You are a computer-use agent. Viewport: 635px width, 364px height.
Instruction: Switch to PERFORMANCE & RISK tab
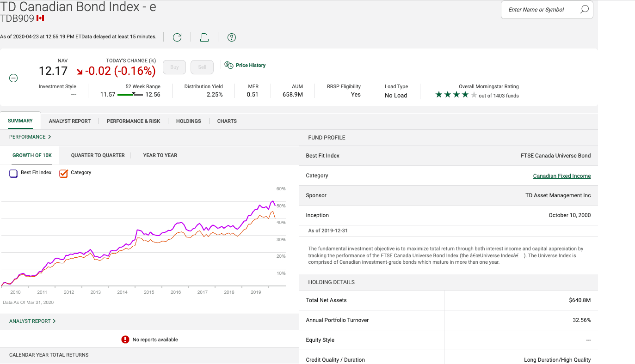pos(133,121)
